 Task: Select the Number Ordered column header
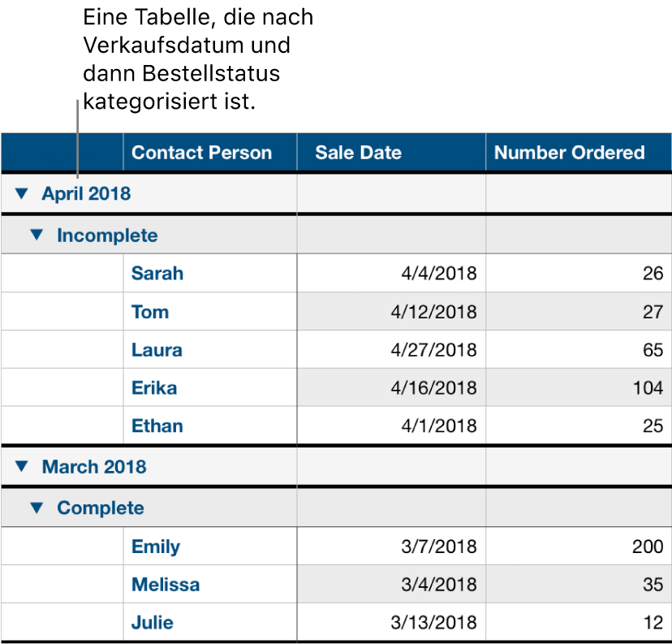[569, 153]
